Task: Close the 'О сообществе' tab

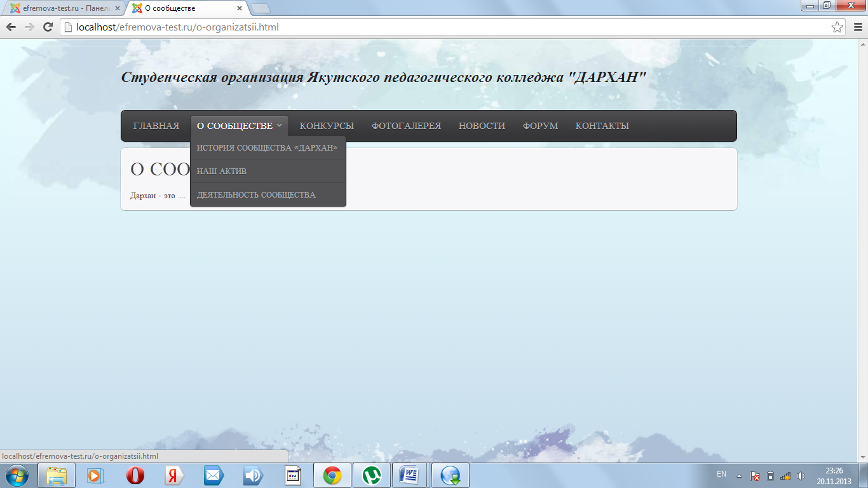Action: (x=239, y=9)
